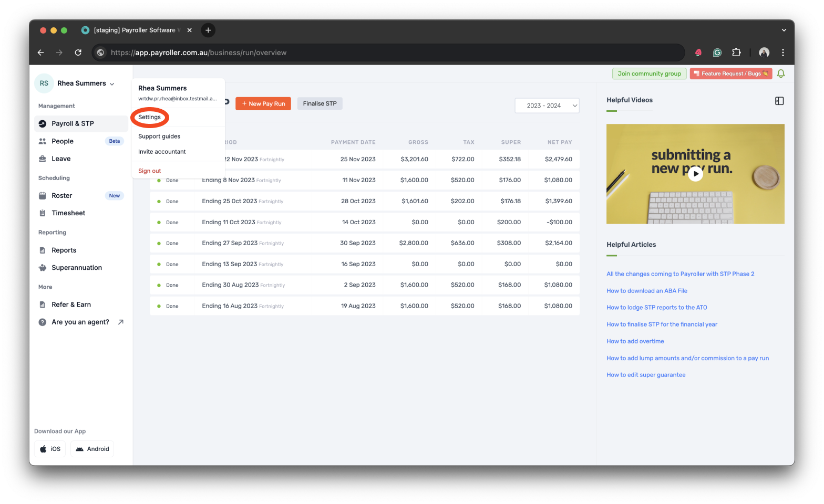The height and width of the screenshot is (504, 824).
Task: Collapse the Helpful Videos side panel icon
Action: point(779,101)
